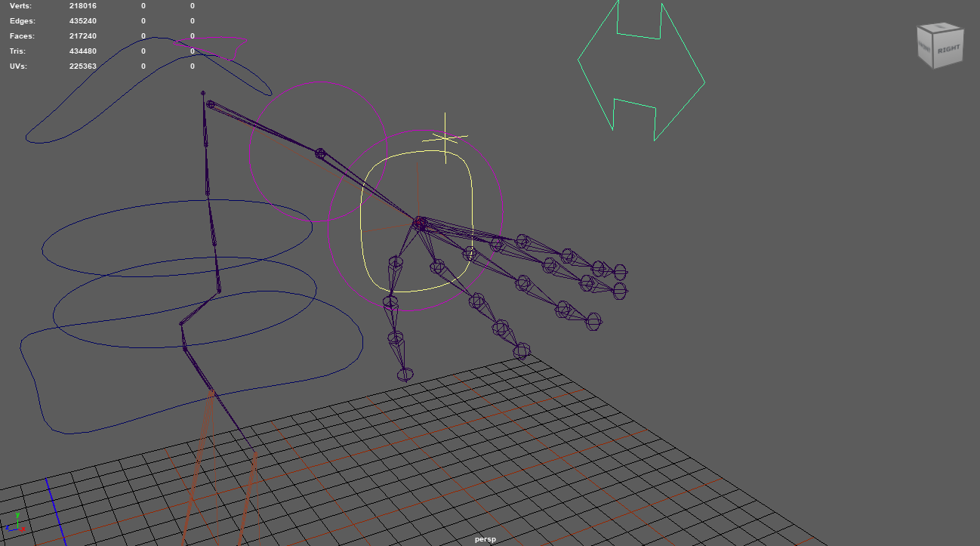Click the top face of the view cube
This screenshot has height=546, width=980.
(x=941, y=26)
